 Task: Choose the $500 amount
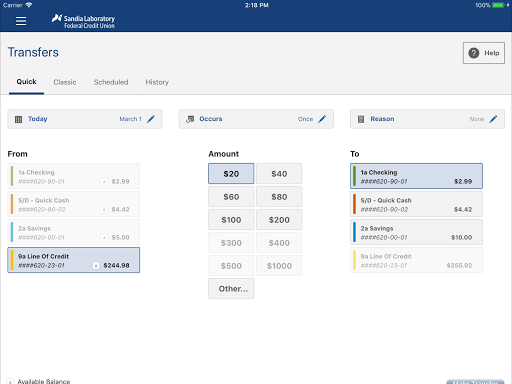coord(231,266)
